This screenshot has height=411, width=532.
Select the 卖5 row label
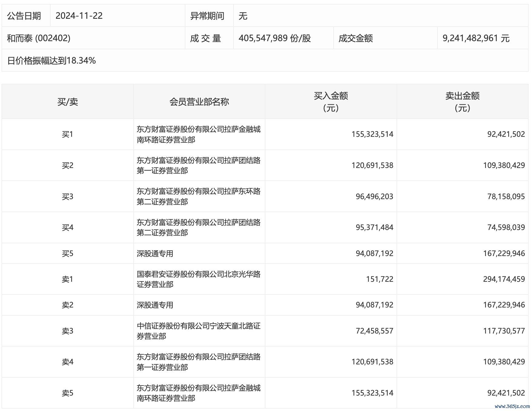(68, 393)
